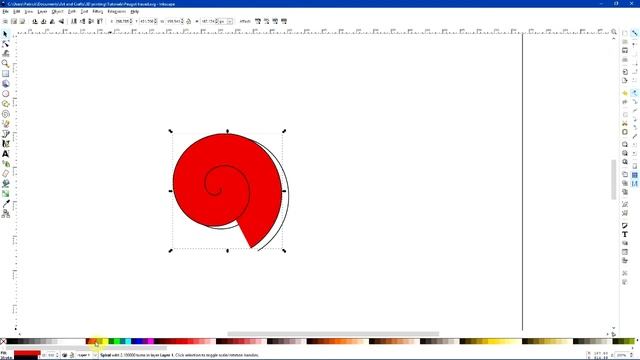
Task: Click the red Fill indicator in status bar
Action: point(27,353)
